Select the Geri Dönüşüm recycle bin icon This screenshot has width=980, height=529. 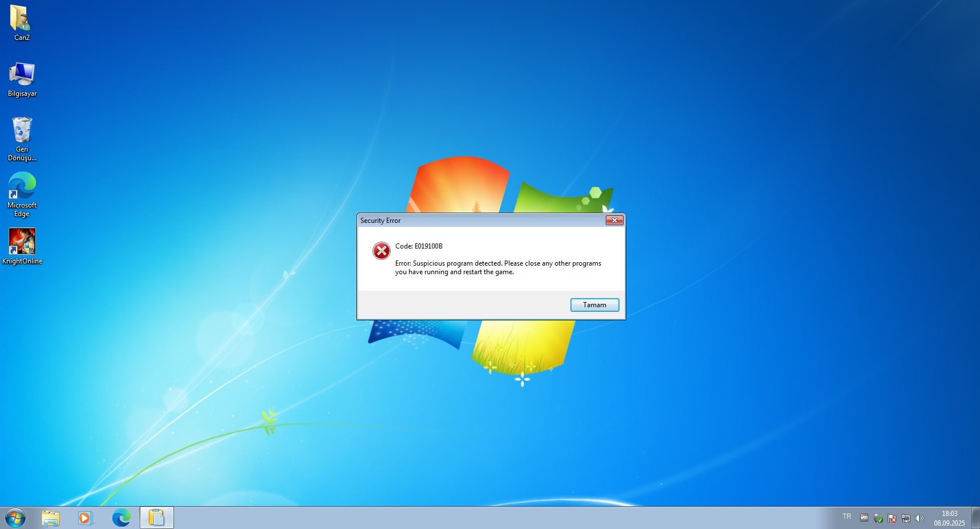click(22, 139)
